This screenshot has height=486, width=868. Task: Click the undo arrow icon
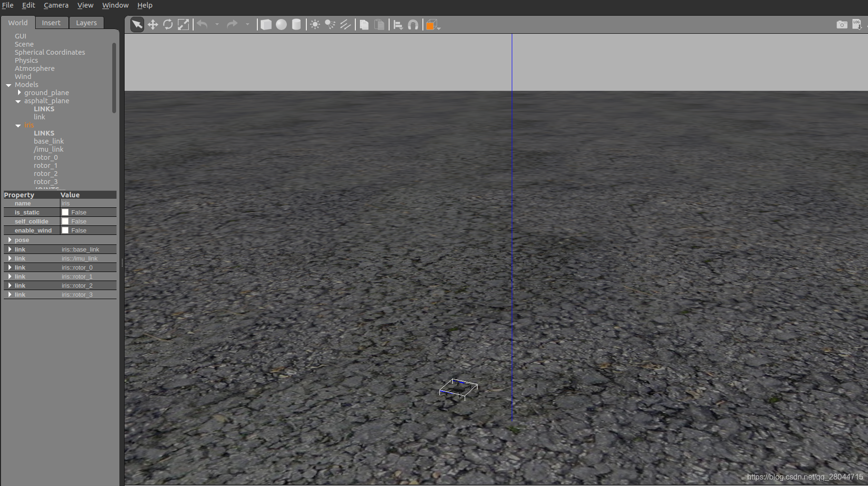(202, 24)
